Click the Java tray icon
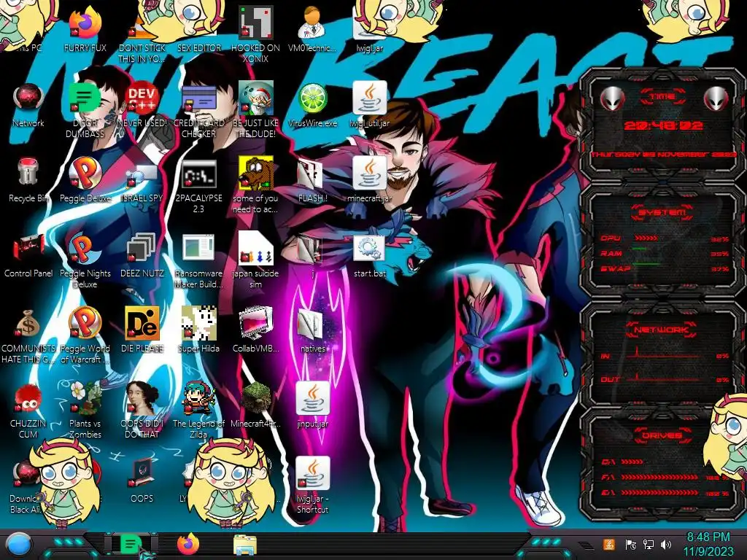The height and width of the screenshot is (560, 747). click(609, 544)
